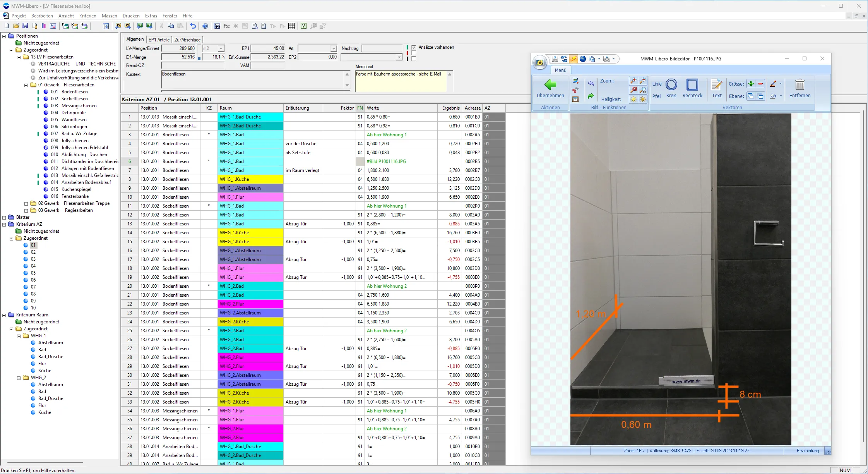Click the R printer icon in main toolbar
The image size is (868, 474).
coord(75,26)
